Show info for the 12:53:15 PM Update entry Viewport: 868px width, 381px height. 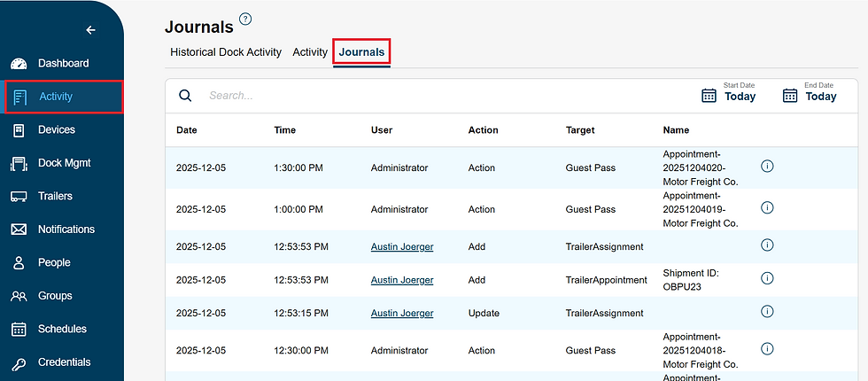click(x=768, y=312)
